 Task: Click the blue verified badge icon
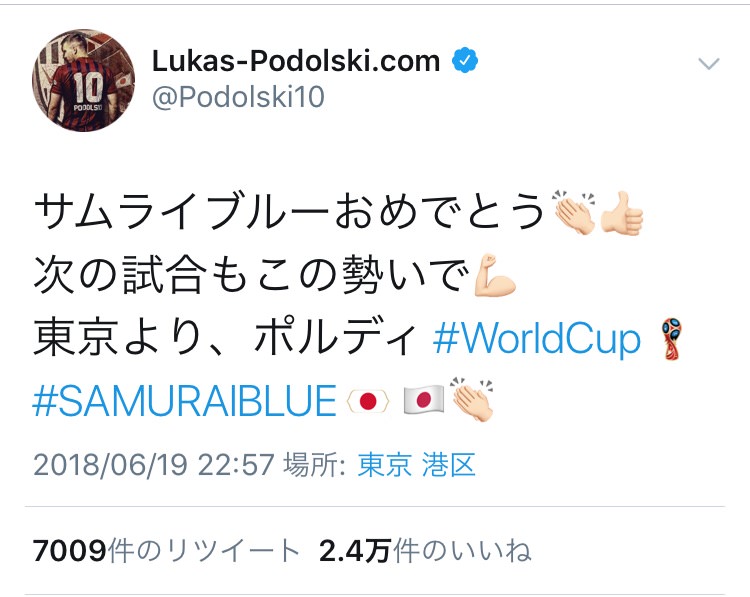pos(465,61)
